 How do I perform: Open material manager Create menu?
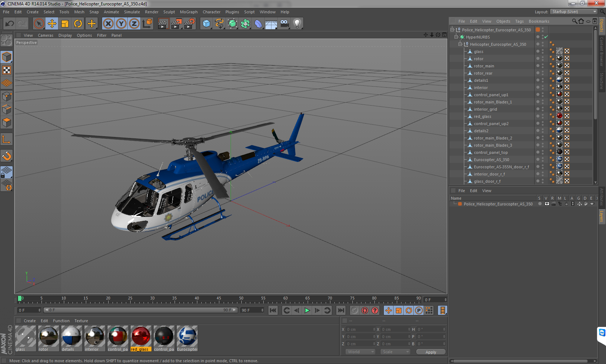pos(30,321)
